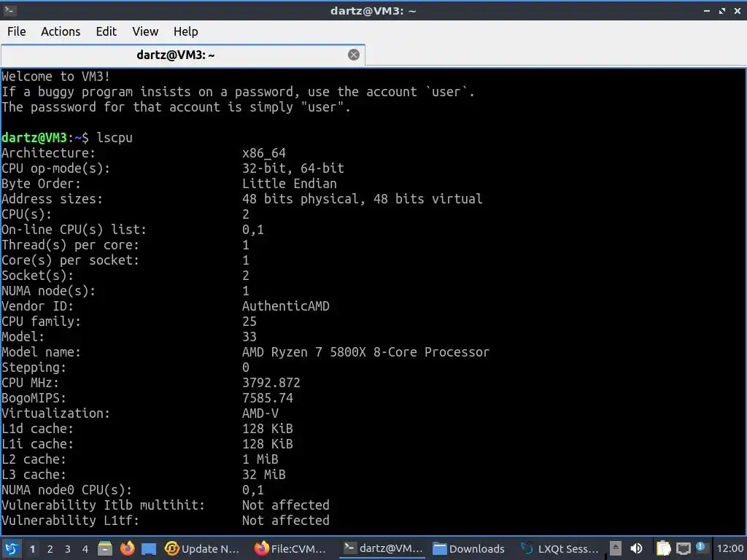Open the 12:00 clock
Image resolution: width=747 pixels, height=560 pixels.
729,548
